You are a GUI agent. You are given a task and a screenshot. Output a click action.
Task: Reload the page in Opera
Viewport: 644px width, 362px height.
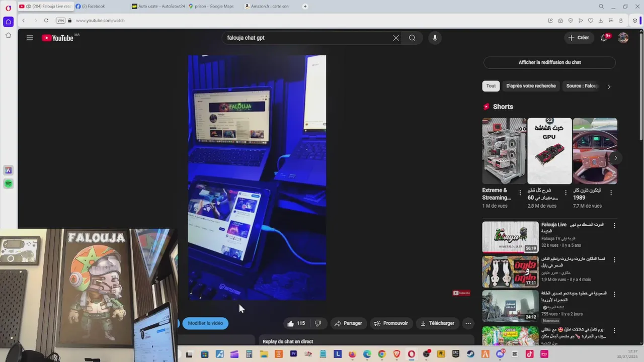coord(46,21)
